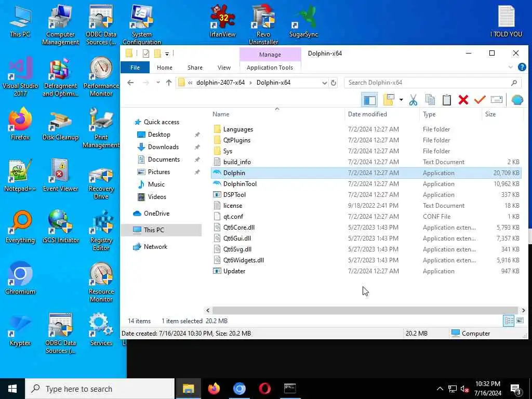Select the I TOLD YOU text file
The height and width of the screenshot is (399, 532).
(506, 21)
